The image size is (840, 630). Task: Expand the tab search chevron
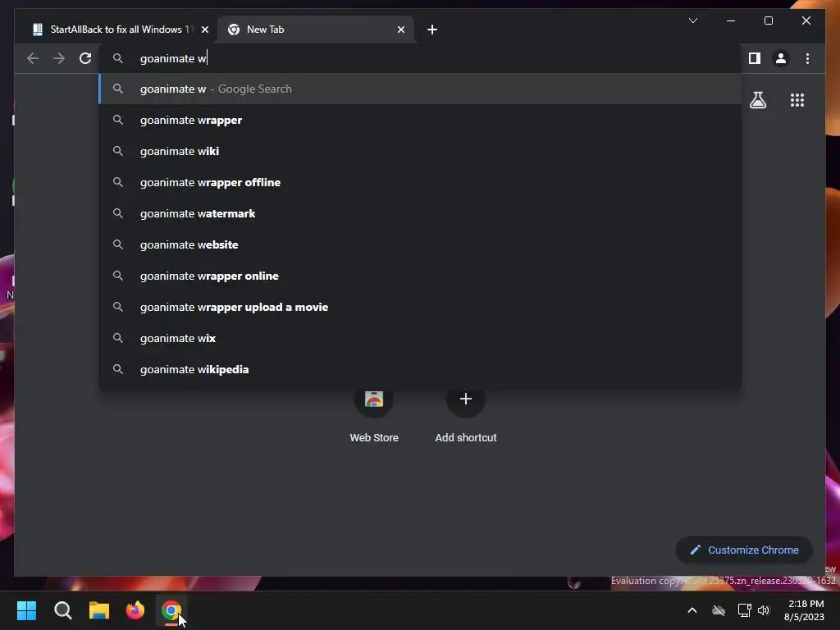692,21
